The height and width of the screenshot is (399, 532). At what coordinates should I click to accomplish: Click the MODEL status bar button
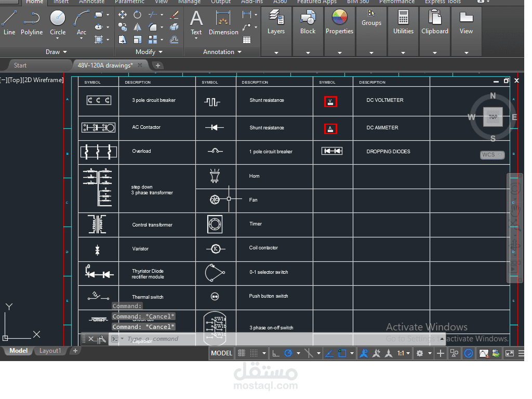[x=221, y=353]
